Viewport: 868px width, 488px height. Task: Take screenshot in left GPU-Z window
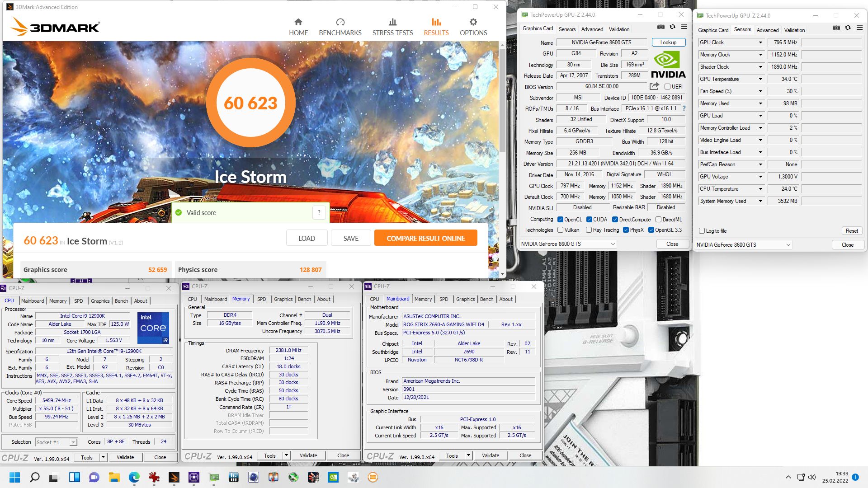661,27
